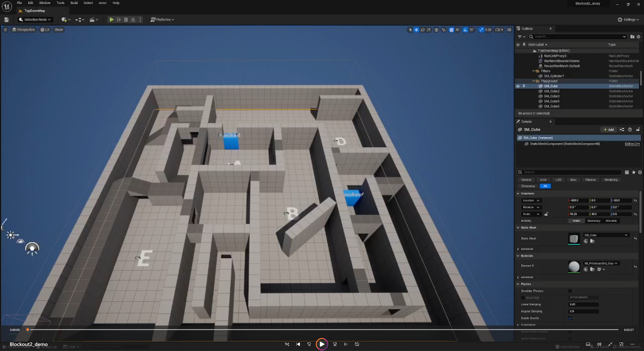Open surface snapping options in viewport
Viewport: 644px width, 351px height.
coord(444,30)
